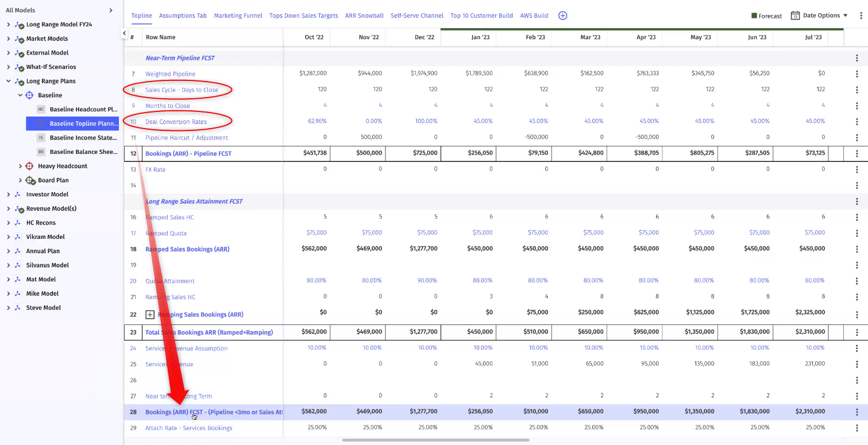Click the Date Options calendar icon
Screen dimensions: 868x445
pos(795,16)
